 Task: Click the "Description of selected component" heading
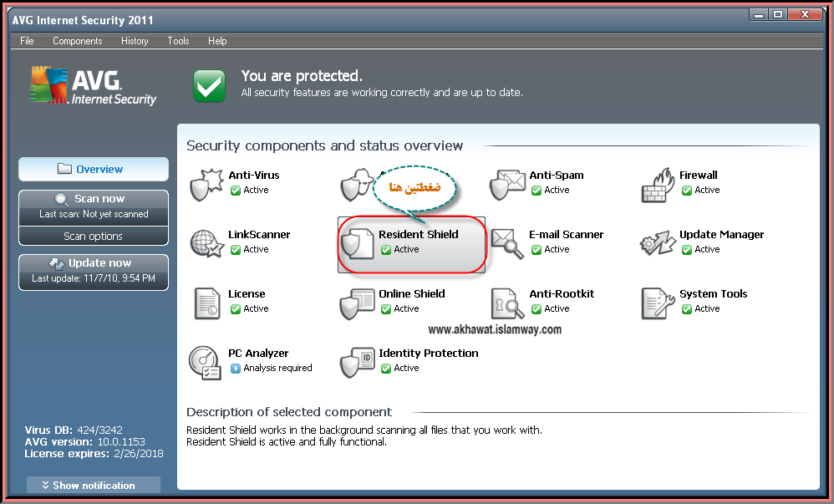click(x=289, y=412)
